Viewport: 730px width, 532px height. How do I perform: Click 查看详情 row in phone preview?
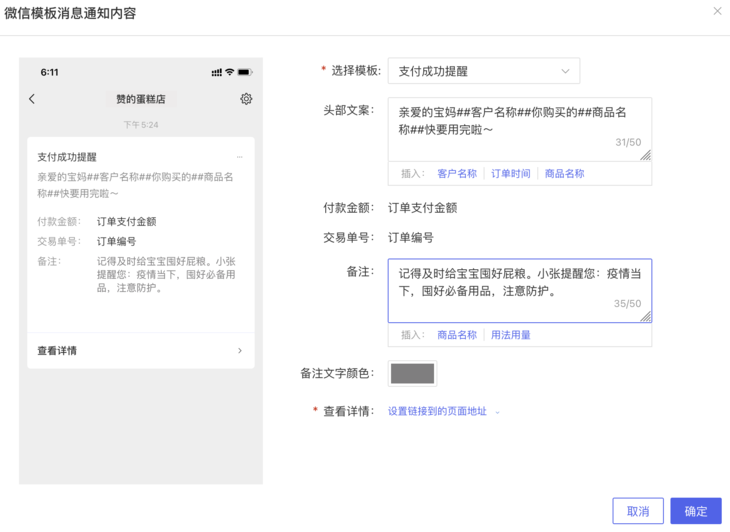coord(141,350)
